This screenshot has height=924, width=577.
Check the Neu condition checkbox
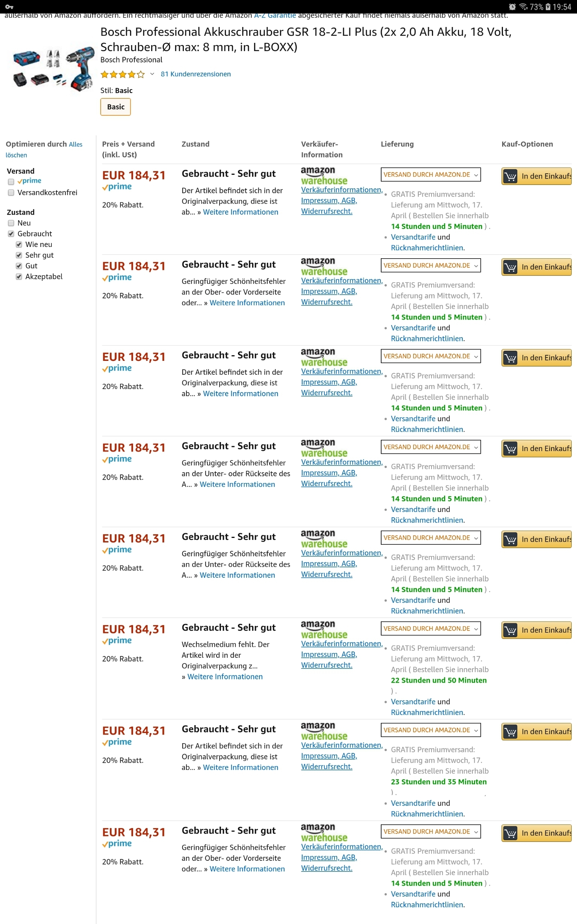(11, 223)
